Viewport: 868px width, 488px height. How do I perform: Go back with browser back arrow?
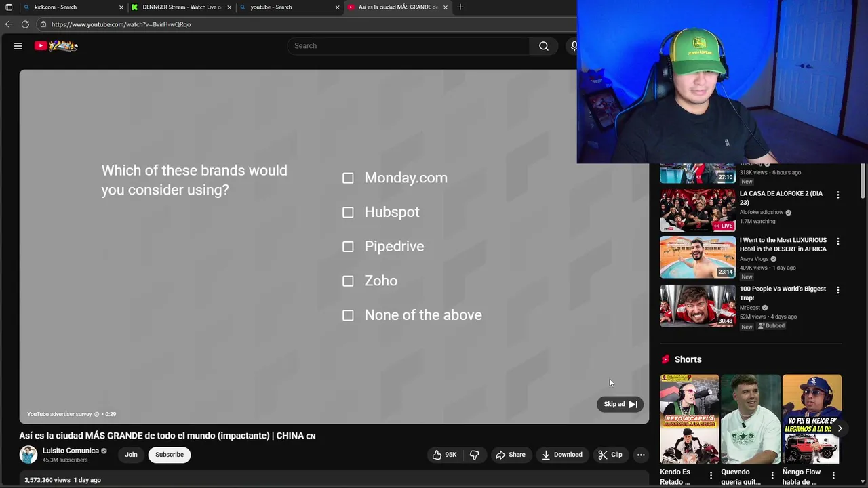pos(9,24)
